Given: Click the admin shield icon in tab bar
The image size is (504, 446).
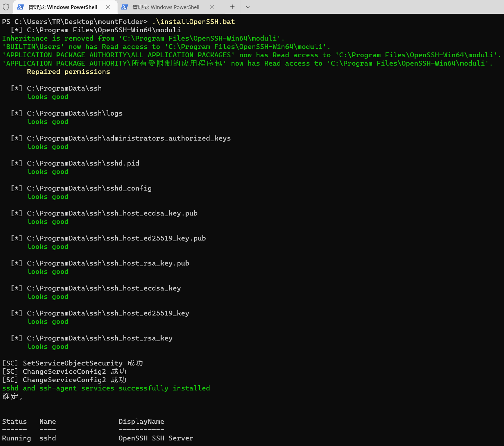Looking at the screenshot, I should point(6,7).
